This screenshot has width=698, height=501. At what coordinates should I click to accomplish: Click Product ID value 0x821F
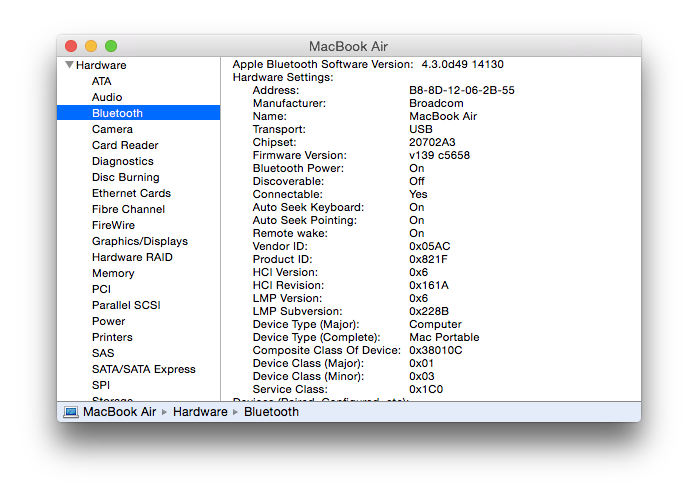(x=428, y=259)
